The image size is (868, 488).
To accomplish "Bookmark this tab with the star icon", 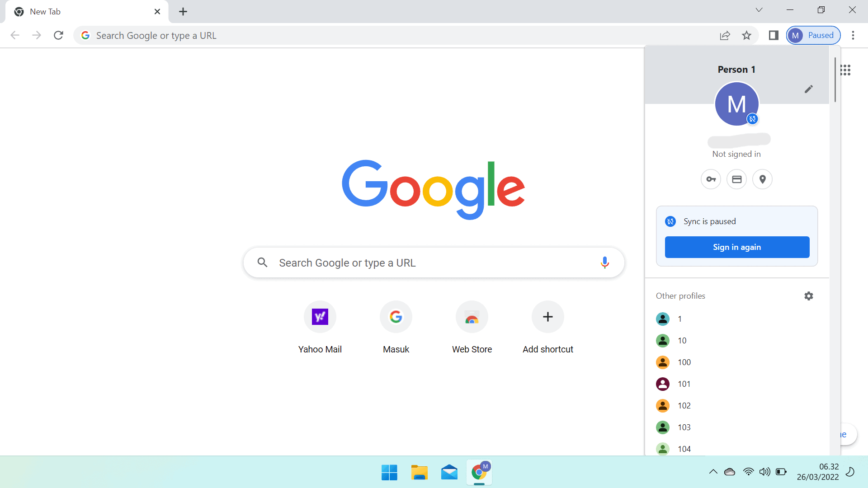I will coord(746,35).
